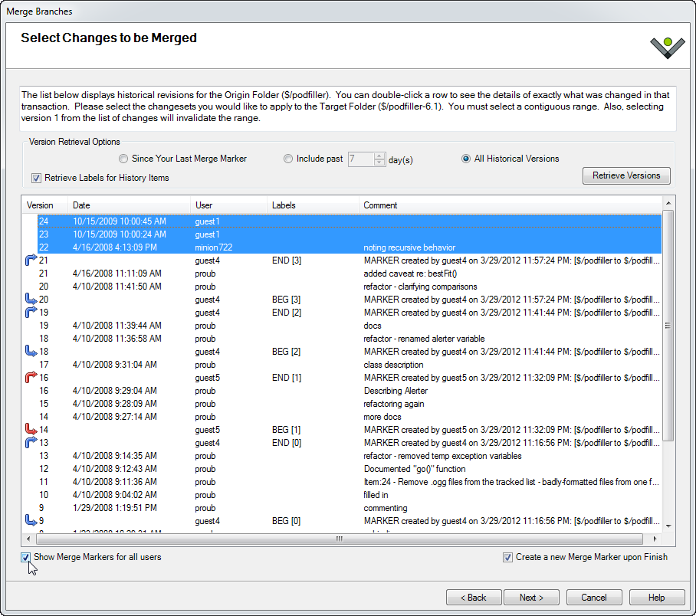Click the blue END [0] merge marker arrow icon
The image size is (696, 616).
pos(31,443)
